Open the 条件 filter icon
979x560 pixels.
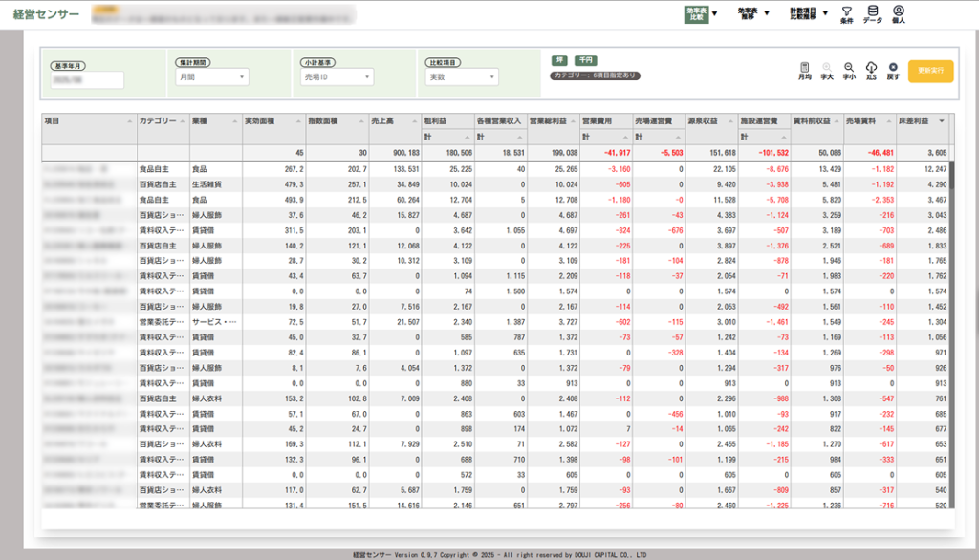coord(846,12)
